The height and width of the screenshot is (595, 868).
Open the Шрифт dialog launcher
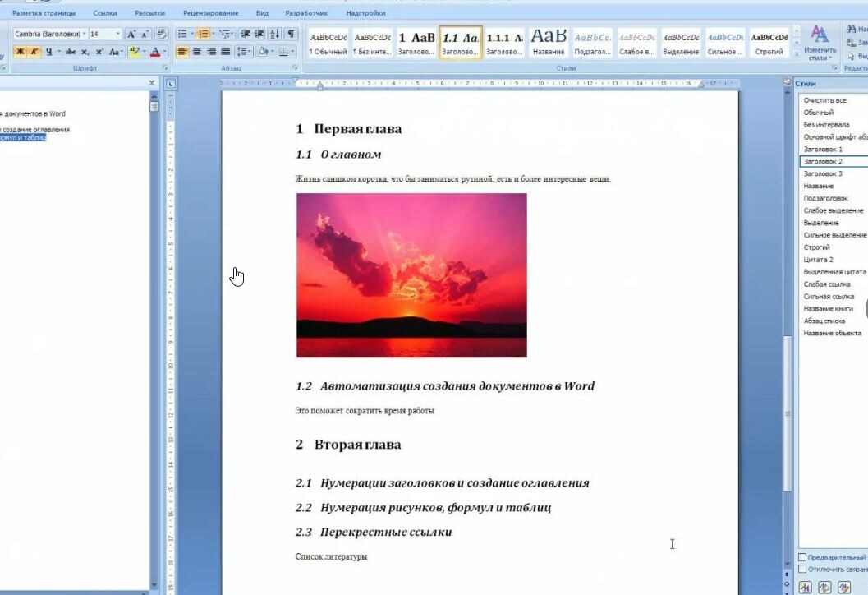coord(165,68)
